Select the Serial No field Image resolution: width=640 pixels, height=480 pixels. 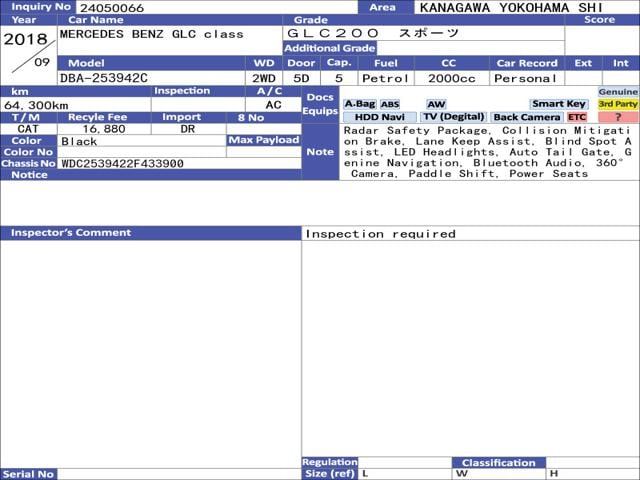(180, 474)
